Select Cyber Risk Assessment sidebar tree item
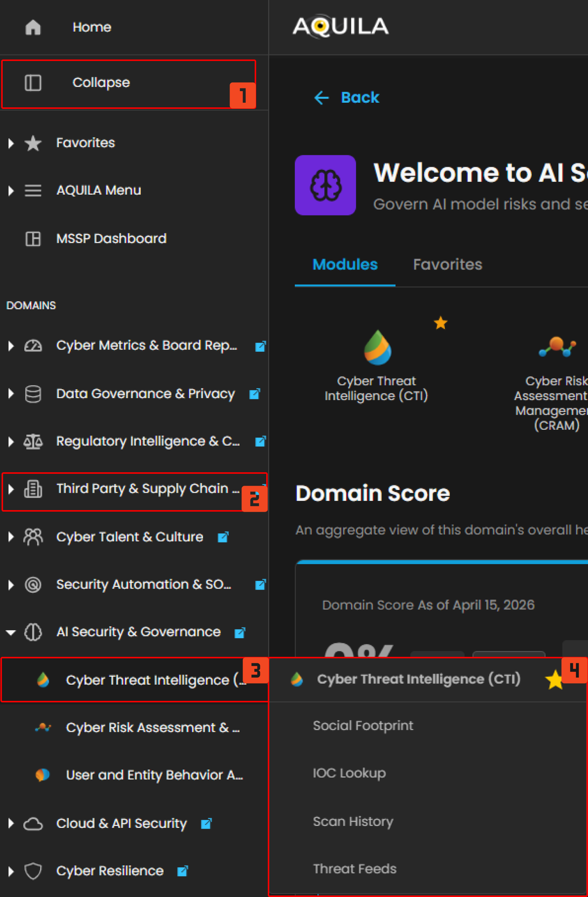 click(134, 728)
